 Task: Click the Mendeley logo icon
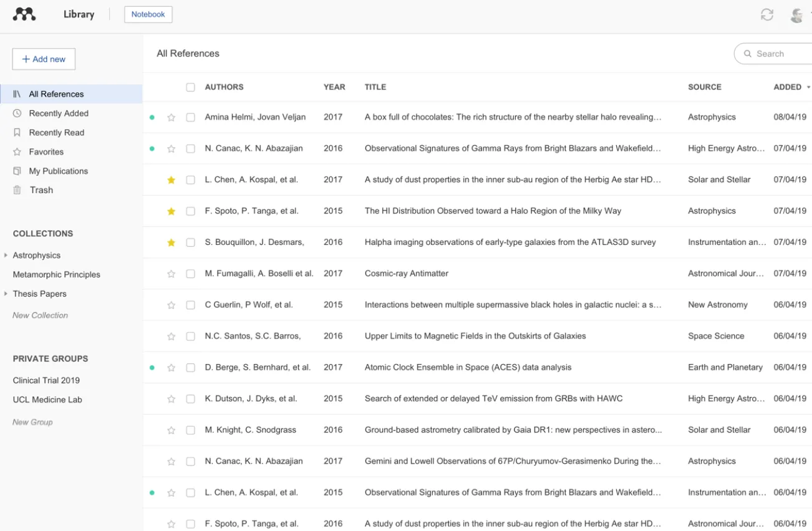[x=24, y=14]
